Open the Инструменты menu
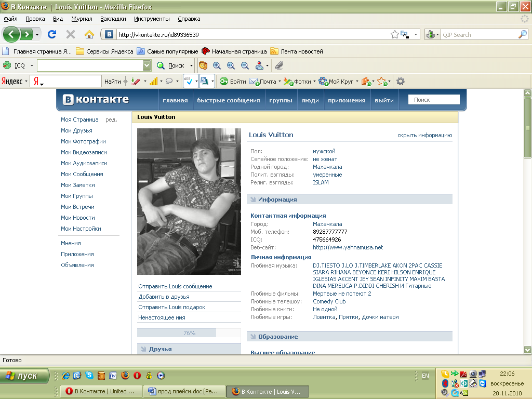The image size is (532, 399). pyautogui.click(x=152, y=19)
